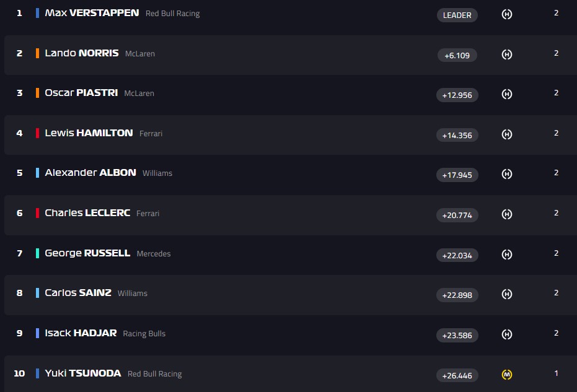Click the hard tyre icon in Russell's row
Image resolution: width=577 pixels, height=392 pixels.
coord(506,254)
